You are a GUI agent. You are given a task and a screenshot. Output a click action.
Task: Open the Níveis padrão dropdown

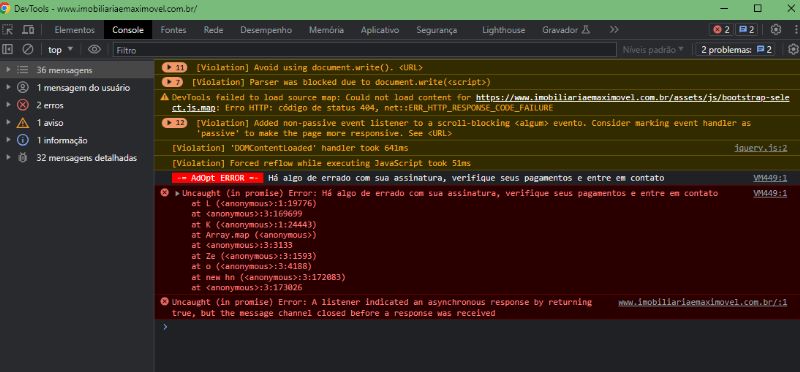pyautogui.click(x=653, y=49)
